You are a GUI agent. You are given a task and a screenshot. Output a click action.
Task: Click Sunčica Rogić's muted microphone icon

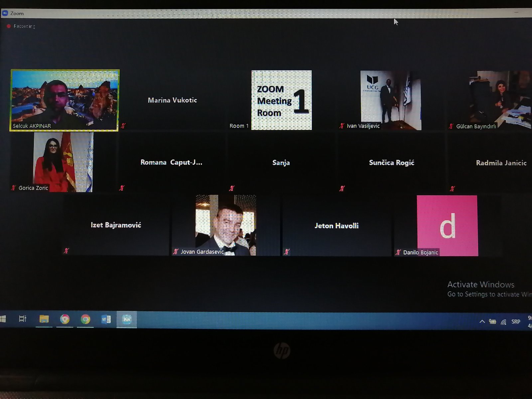click(342, 189)
